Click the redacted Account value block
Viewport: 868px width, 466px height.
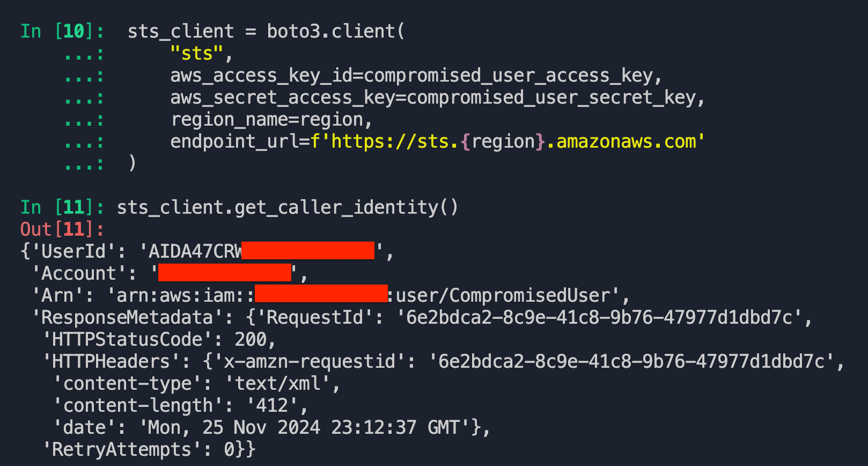[225, 273]
